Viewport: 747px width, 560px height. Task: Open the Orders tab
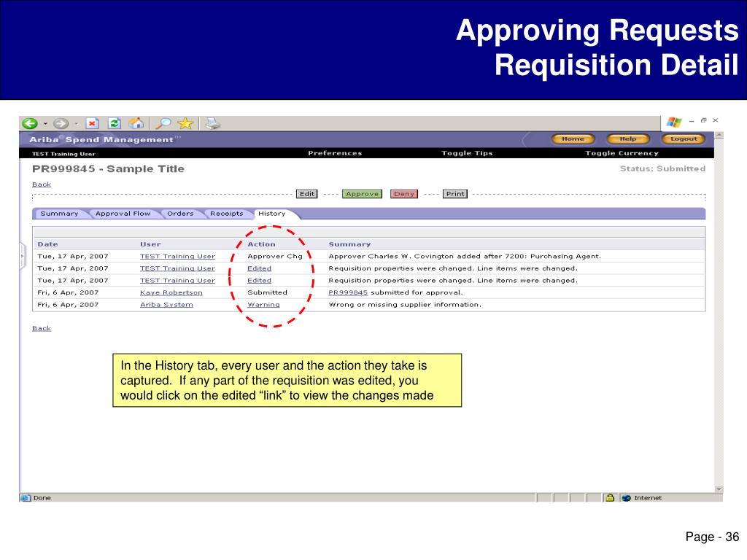click(180, 214)
